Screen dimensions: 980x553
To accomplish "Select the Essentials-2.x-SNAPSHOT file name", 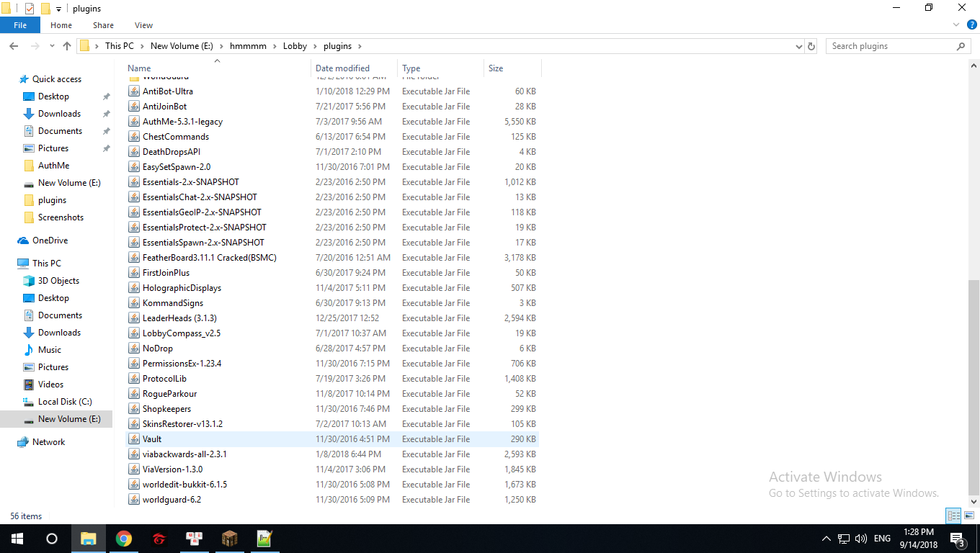I will 191,182.
